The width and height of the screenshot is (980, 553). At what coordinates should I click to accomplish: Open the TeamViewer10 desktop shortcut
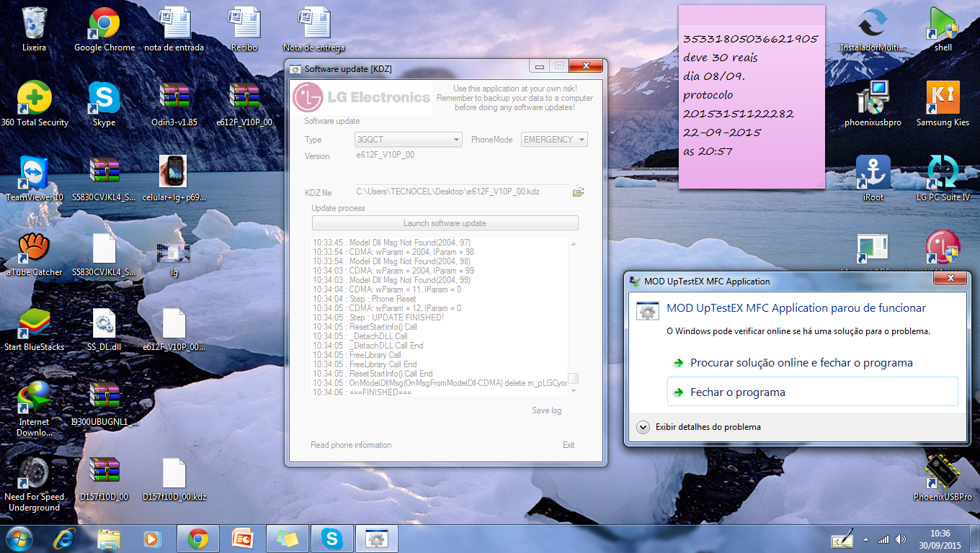click(x=35, y=179)
